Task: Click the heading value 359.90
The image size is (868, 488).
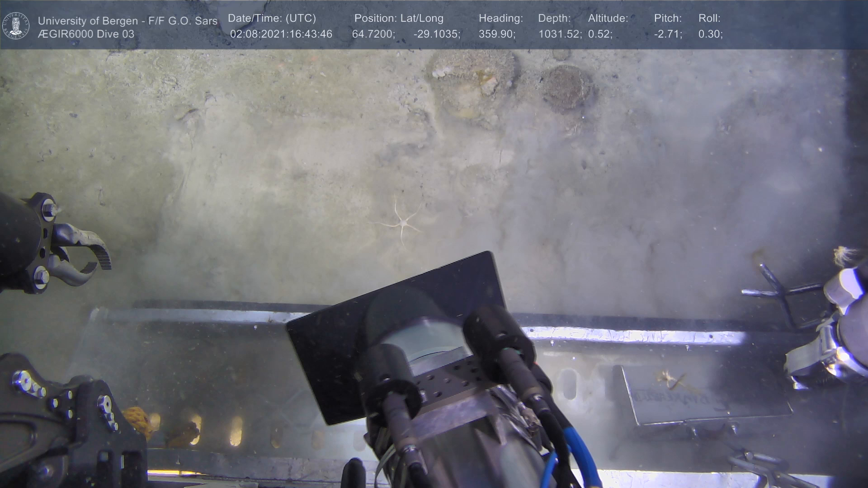Action: (x=497, y=34)
